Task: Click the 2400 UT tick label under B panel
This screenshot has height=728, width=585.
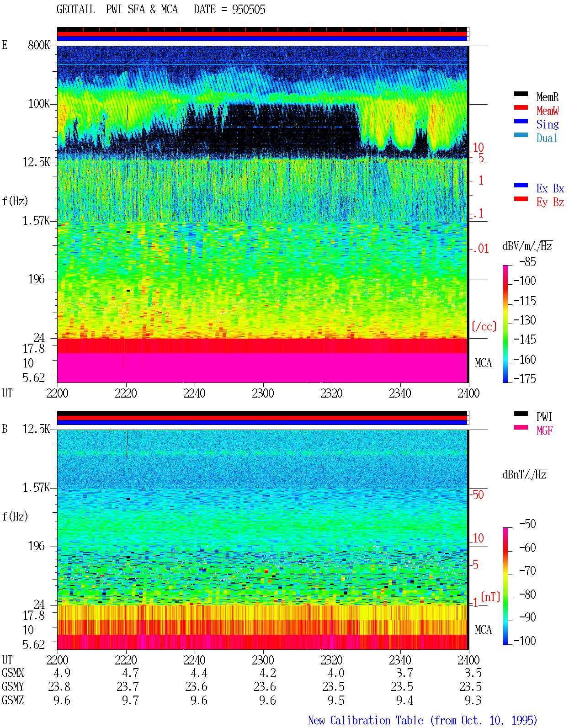Action: 468,660
